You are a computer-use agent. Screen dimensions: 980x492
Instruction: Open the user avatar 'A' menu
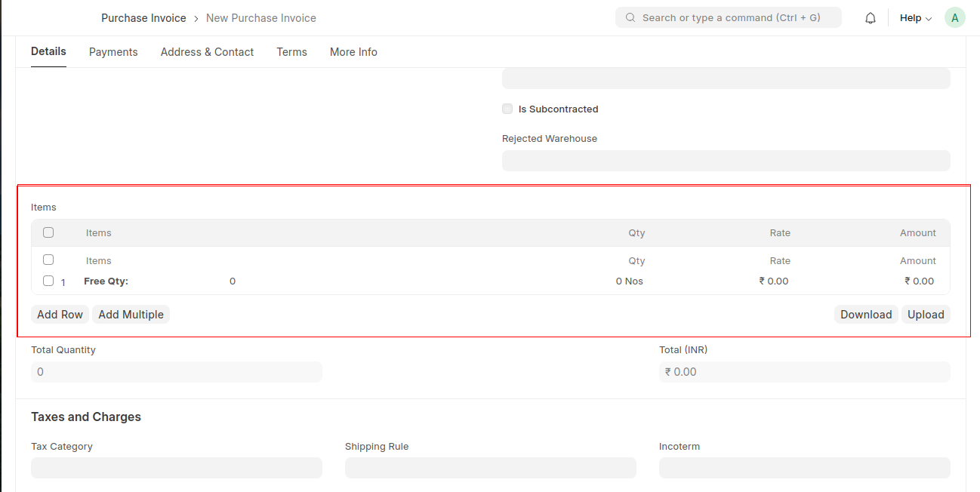pyautogui.click(x=954, y=18)
